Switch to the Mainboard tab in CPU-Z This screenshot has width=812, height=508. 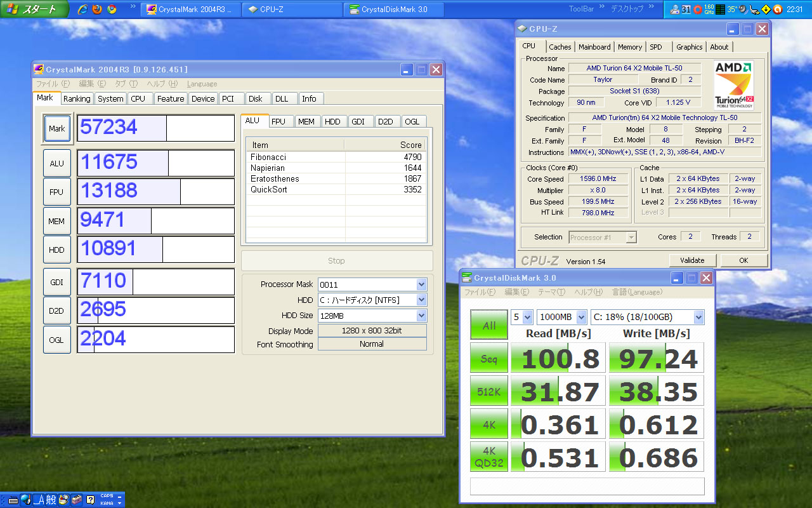coord(594,47)
